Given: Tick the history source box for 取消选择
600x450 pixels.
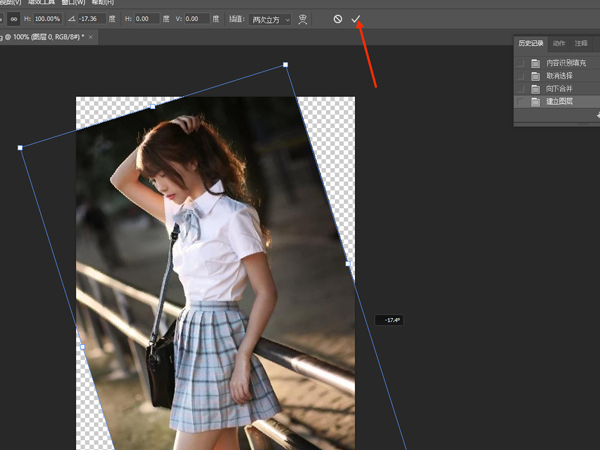Looking at the screenshot, I should [520, 76].
